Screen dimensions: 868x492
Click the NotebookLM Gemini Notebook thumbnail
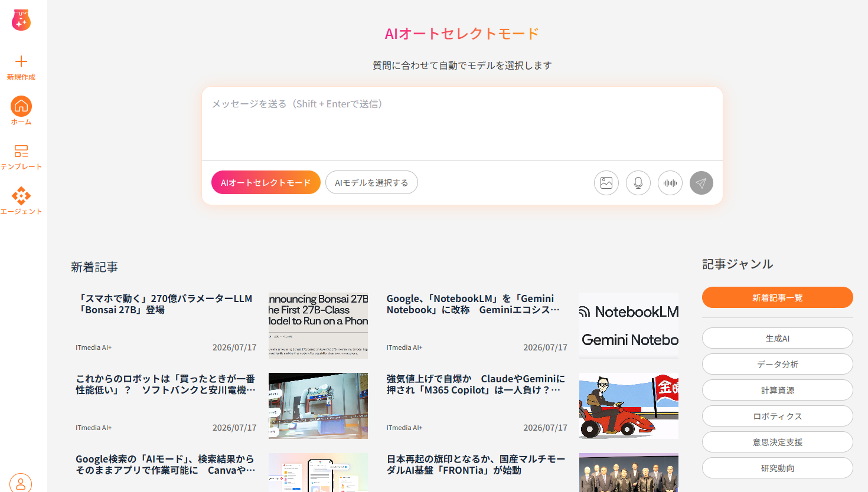click(629, 326)
